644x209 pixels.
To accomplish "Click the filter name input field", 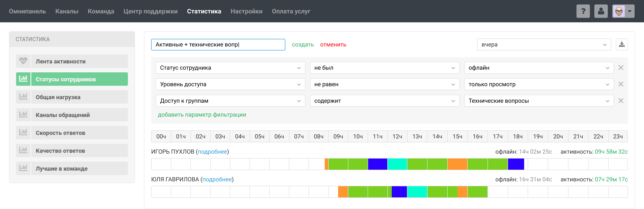I will coord(218,45).
